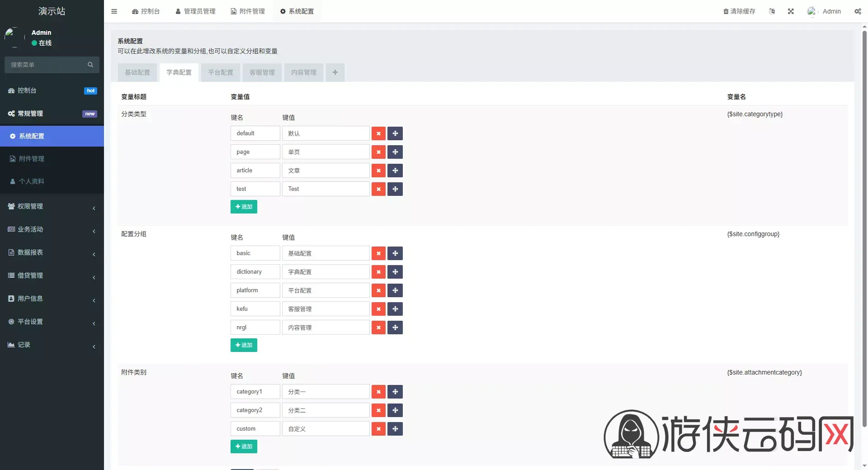Click 追加 button under 分类类型
This screenshot has height=470, width=868.
[244, 207]
